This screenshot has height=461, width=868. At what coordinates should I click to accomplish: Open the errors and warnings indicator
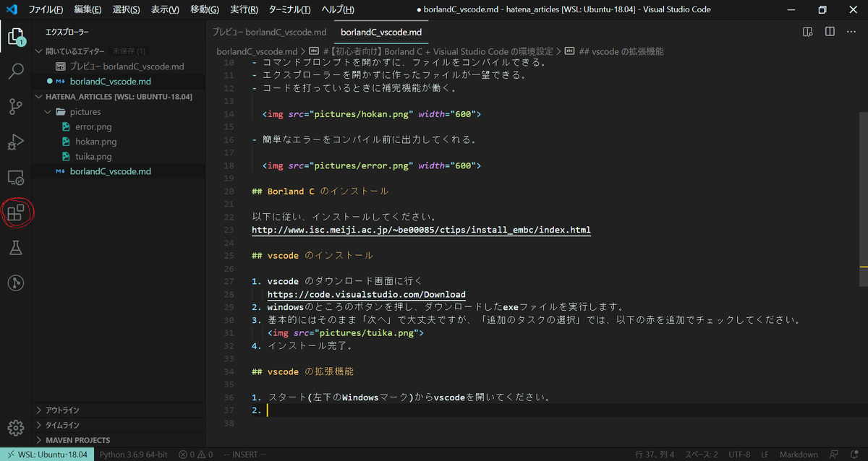pos(194,455)
